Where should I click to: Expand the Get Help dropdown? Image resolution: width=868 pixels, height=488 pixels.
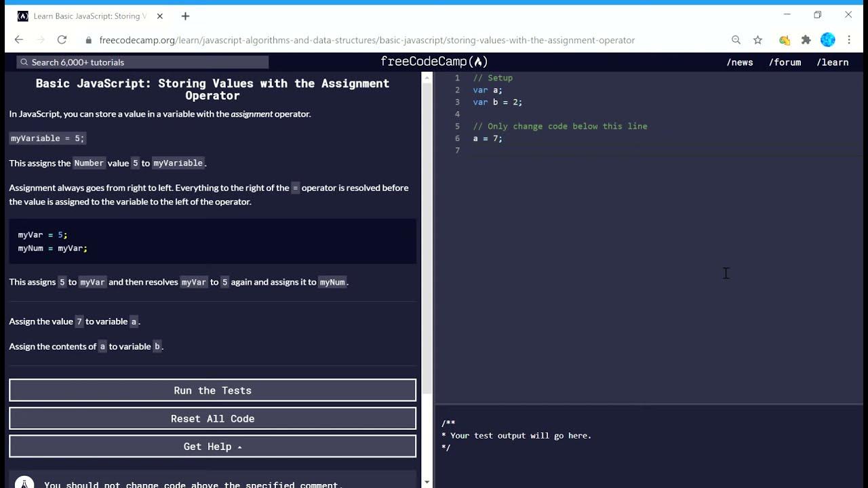212,446
